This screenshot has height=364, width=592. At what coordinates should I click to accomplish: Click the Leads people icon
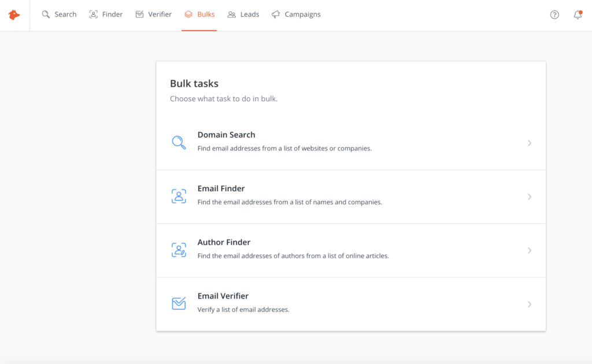coord(231,14)
